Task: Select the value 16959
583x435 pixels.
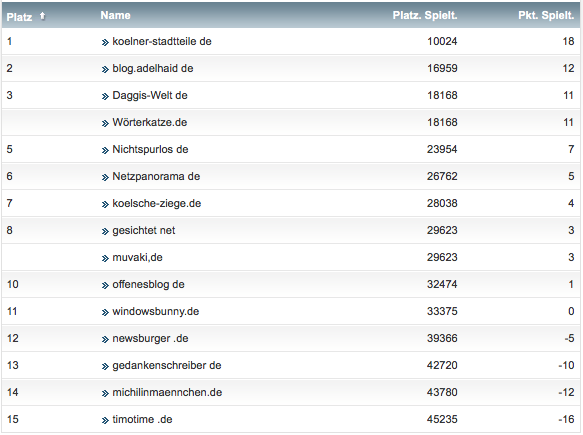Action: (442, 68)
